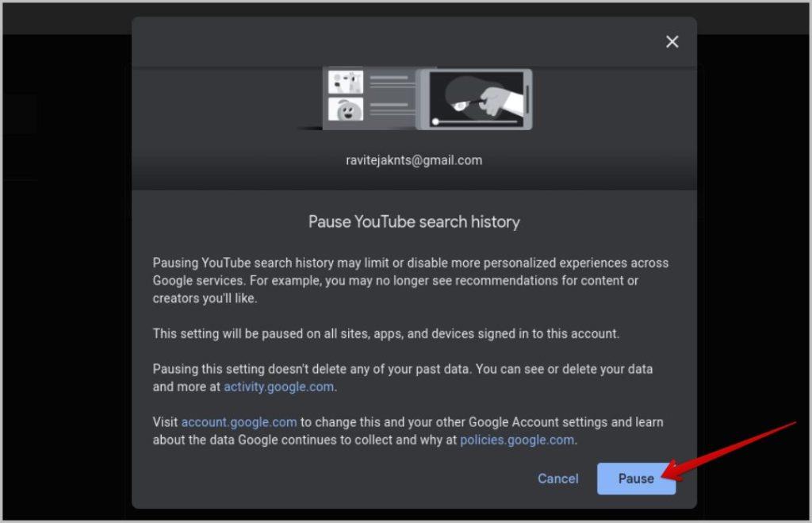Select the ravitejaknts@gmail.com account text

coord(414,160)
